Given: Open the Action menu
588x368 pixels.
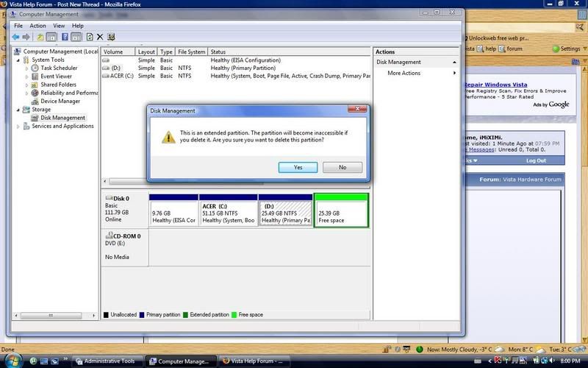Looking at the screenshot, I should click(37, 26).
